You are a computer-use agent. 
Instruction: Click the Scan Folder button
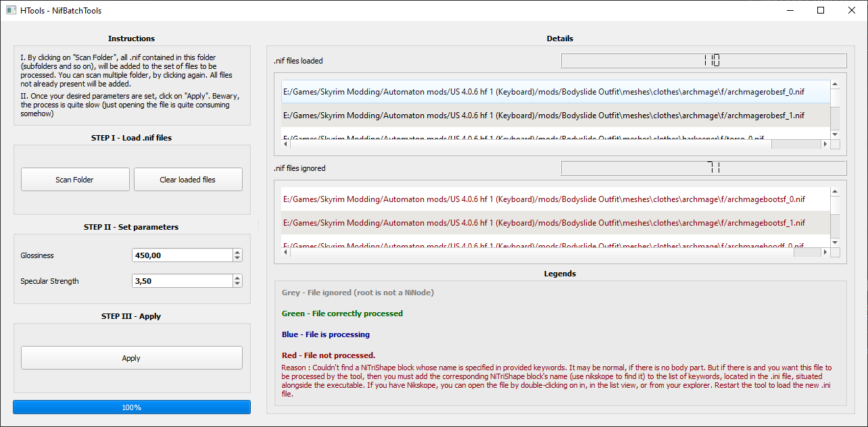[75, 180]
